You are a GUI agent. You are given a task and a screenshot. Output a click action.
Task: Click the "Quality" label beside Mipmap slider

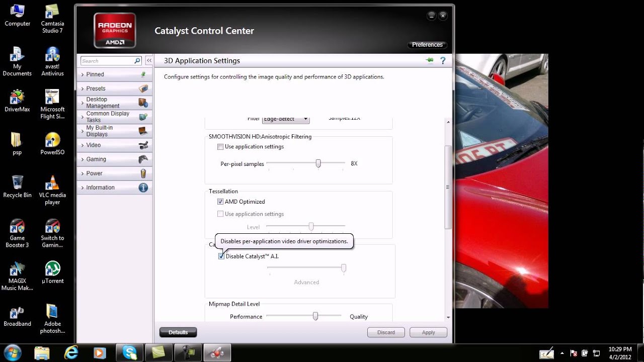coord(359,317)
